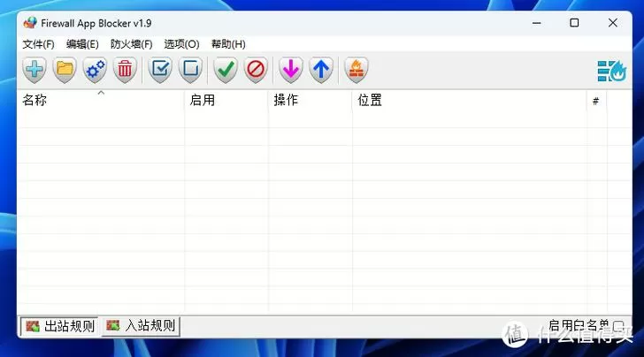Switch to the 入站规则 tab
644x357 pixels.
141,326
